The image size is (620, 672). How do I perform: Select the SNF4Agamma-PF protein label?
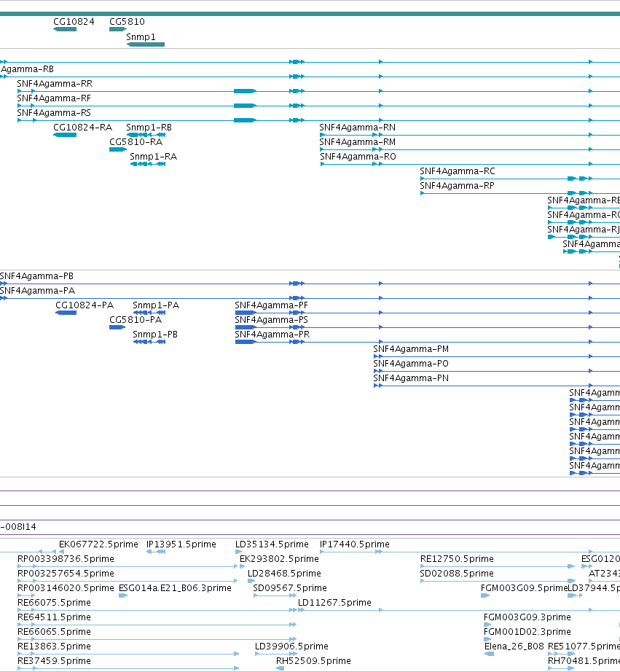pos(271,305)
